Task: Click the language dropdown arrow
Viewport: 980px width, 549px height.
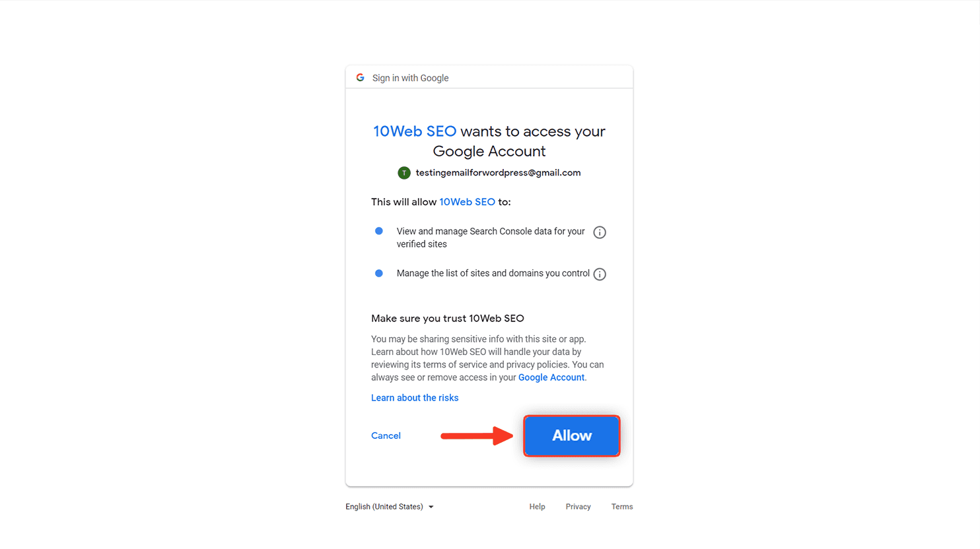Action: point(431,507)
